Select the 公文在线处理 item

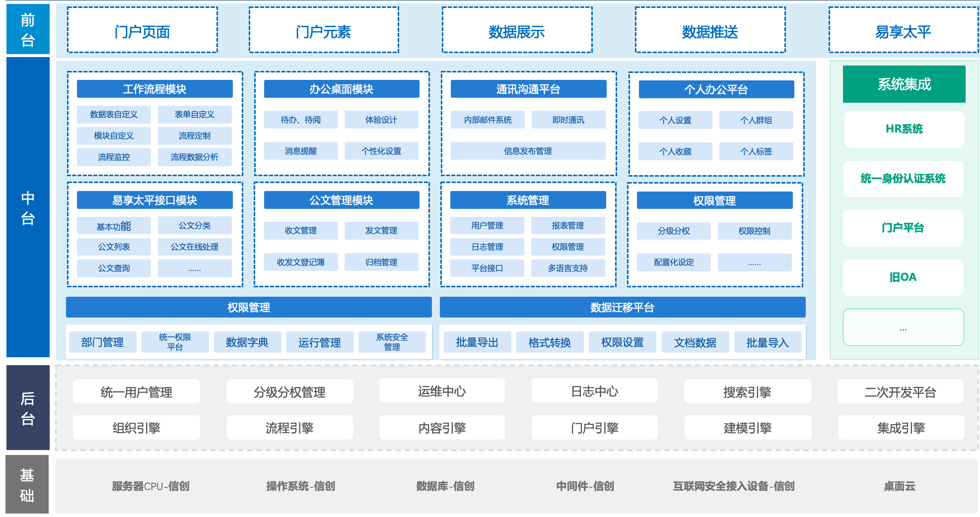point(195,247)
